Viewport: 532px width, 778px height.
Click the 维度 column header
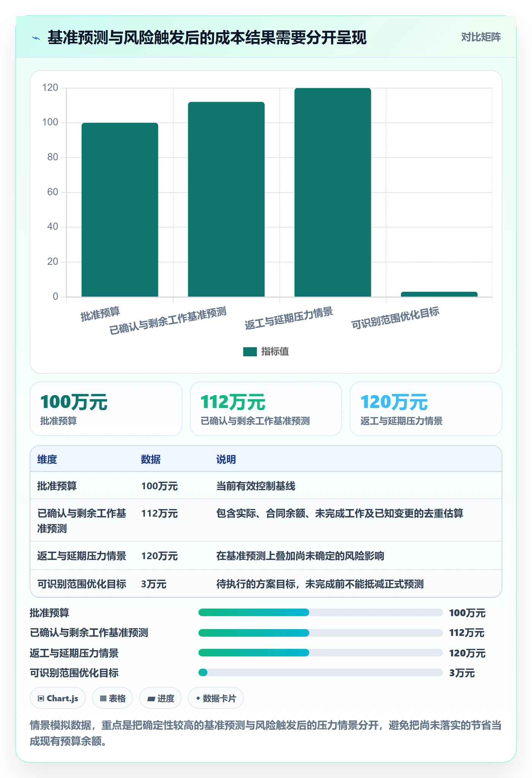pos(47,459)
